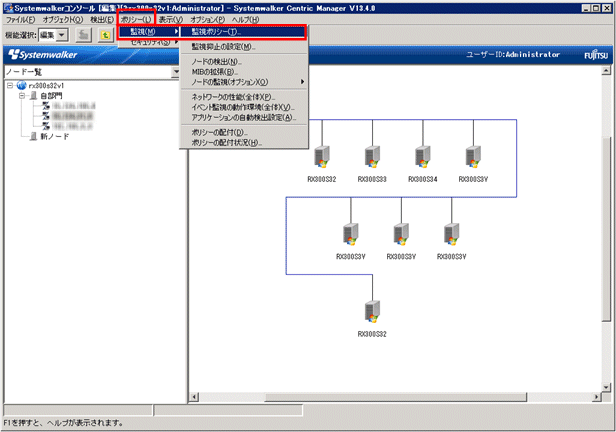Open the 検出(E) menu
This screenshot has width=616, height=432.
click(102, 19)
